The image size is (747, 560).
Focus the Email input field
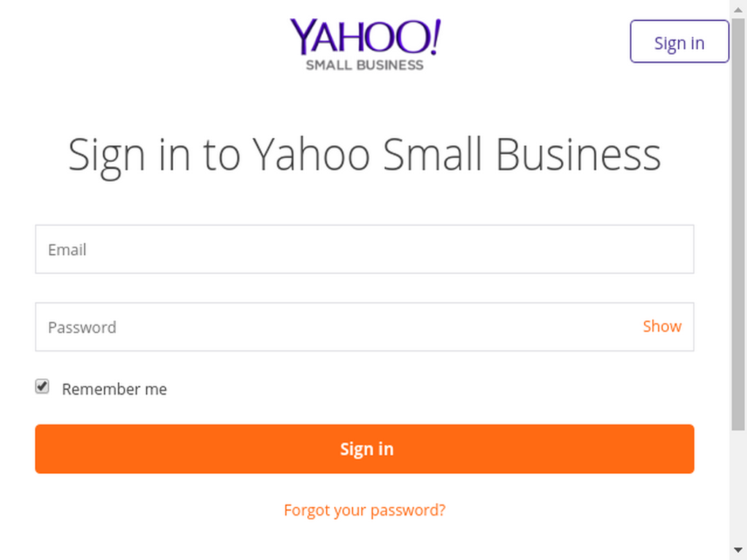tap(365, 249)
